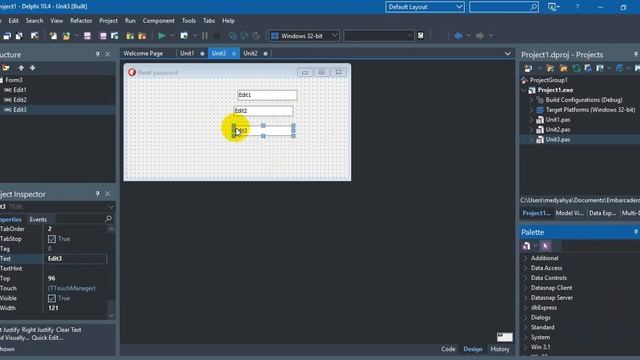640x360 pixels.
Task: Toggle the TabStop True checkbox
Action: [52, 239]
